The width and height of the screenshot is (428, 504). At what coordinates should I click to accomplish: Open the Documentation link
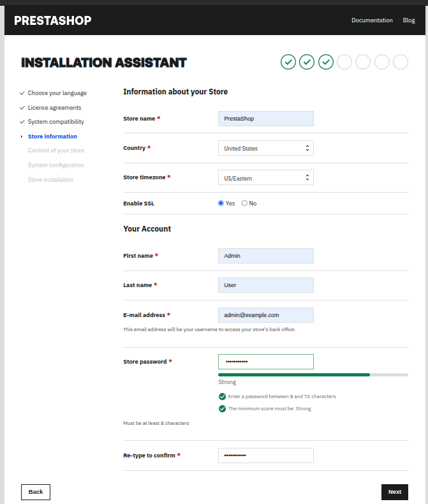pos(372,20)
